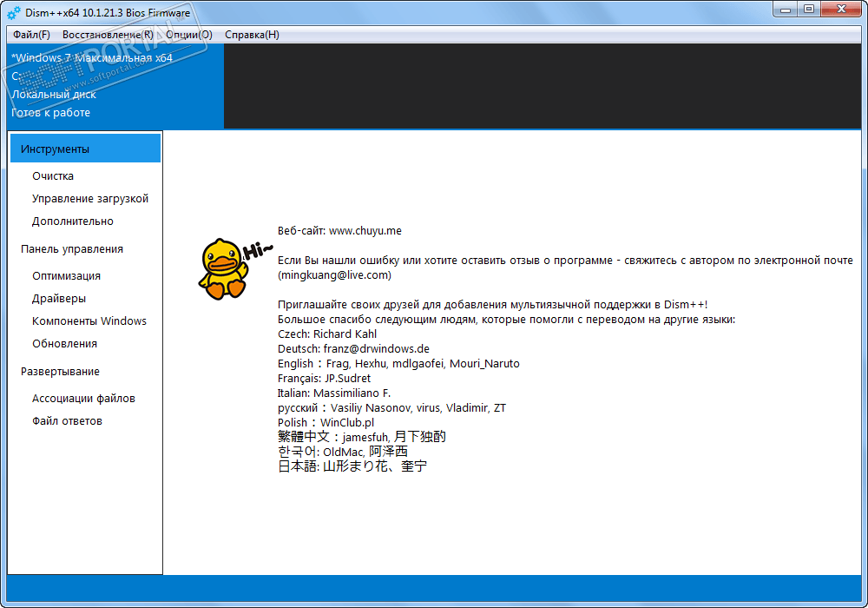The height and width of the screenshot is (608, 868).
Task: Open the Восстановление(R) menu
Action: click(x=108, y=35)
